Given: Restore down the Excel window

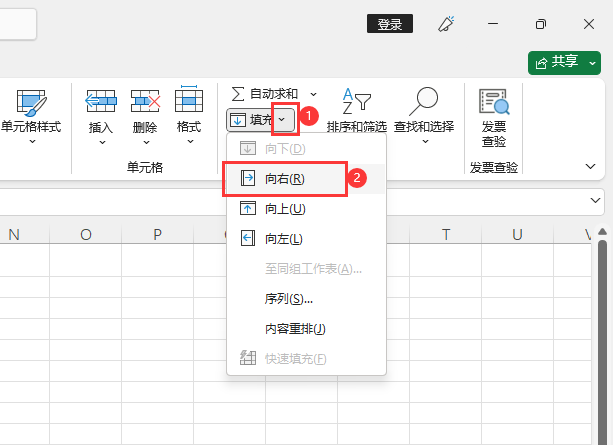Looking at the screenshot, I should [x=541, y=24].
